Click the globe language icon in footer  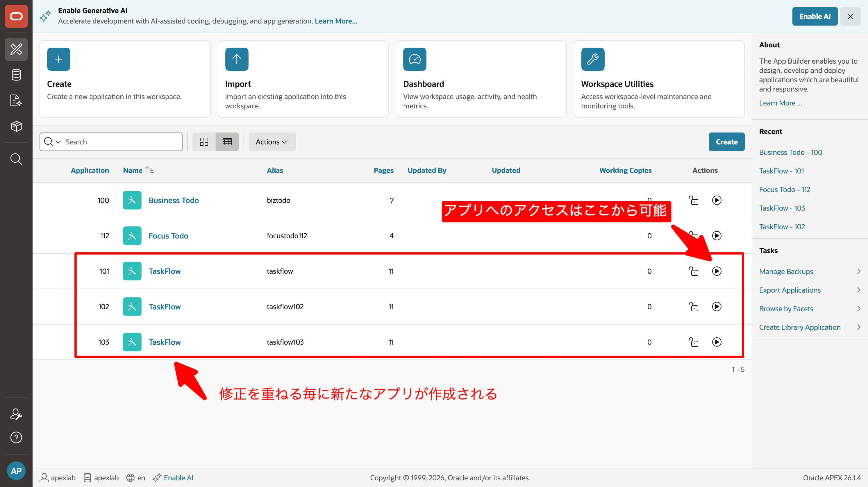tap(131, 478)
